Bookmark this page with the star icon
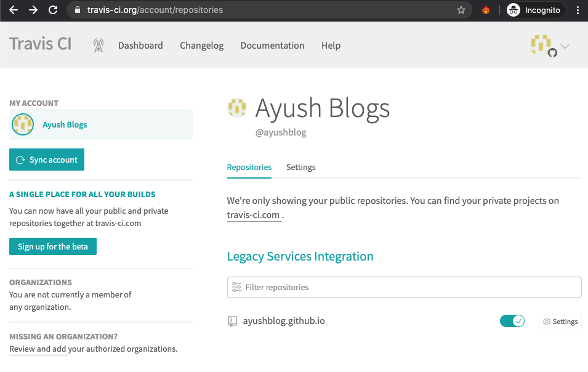Screen dimensions: 588x372 click(461, 10)
